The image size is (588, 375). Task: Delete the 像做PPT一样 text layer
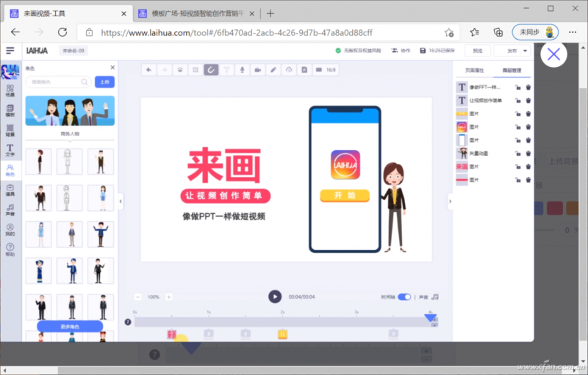point(528,87)
